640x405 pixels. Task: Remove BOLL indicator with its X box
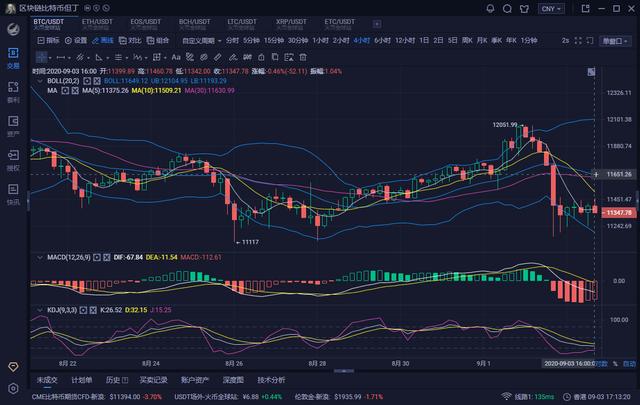click(97, 81)
